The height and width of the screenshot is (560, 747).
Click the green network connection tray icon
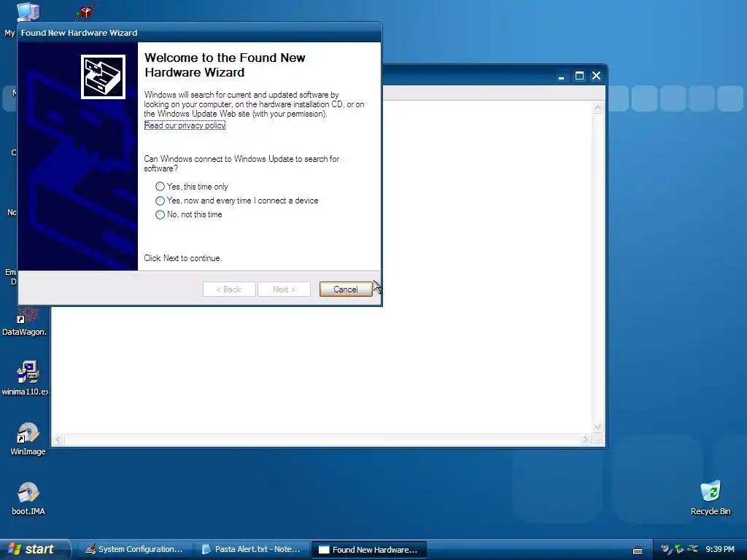point(679,549)
